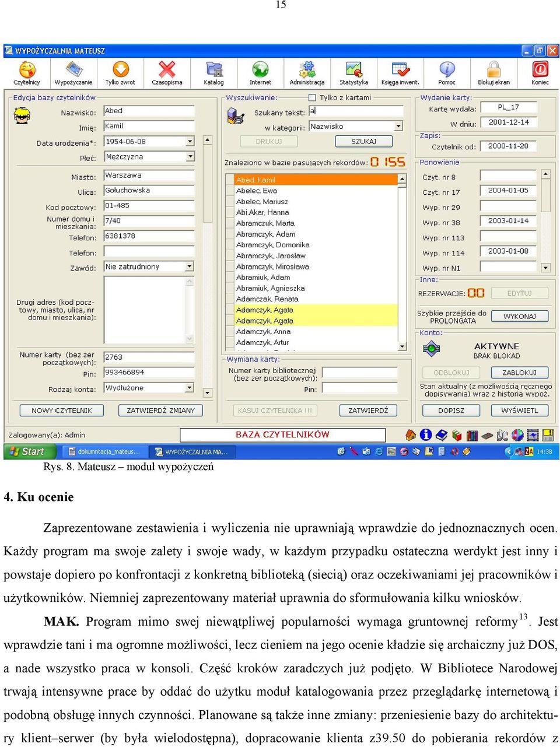This screenshot has height=747, width=560.
Task: Click the bookshelf status bar icon
Action: click(472, 435)
